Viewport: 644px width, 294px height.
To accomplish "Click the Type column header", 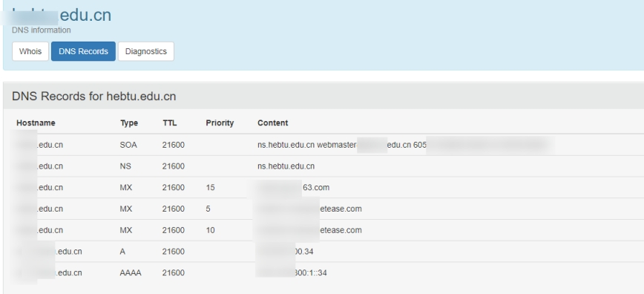I will click(129, 123).
